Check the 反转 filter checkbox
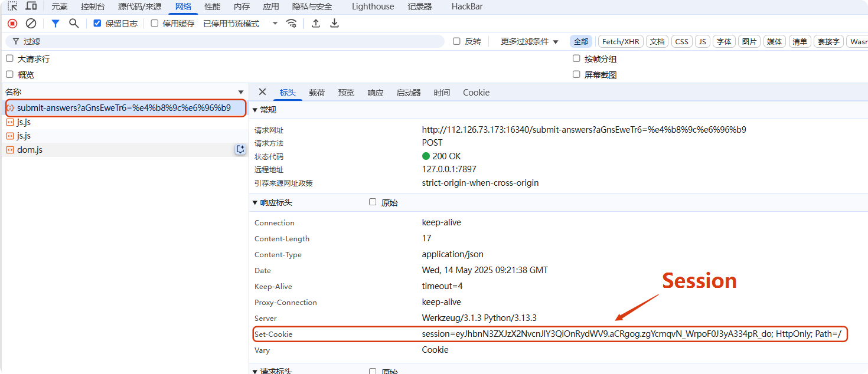 [456, 41]
